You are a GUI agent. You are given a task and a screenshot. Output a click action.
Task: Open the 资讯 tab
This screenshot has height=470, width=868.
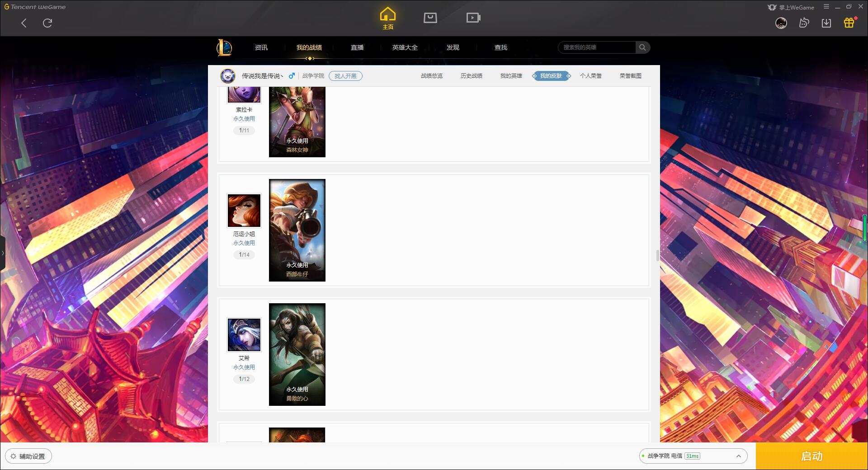click(261, 47)
